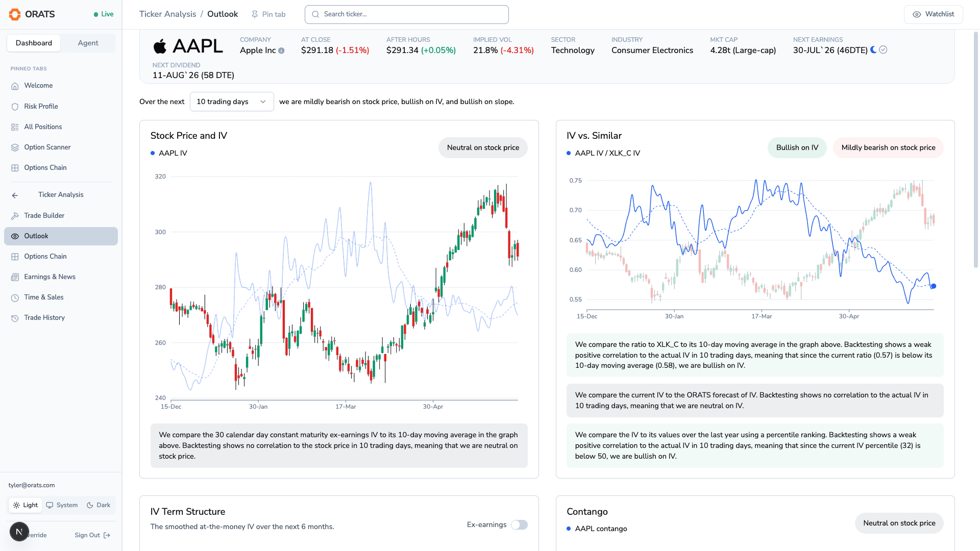Click the Risk Profile shield icon

point(15,107)
